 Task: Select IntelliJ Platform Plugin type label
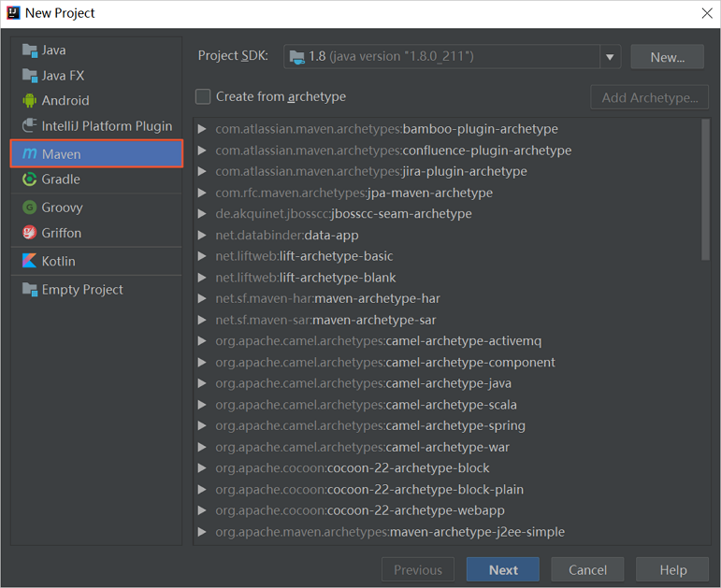point(108,126)
